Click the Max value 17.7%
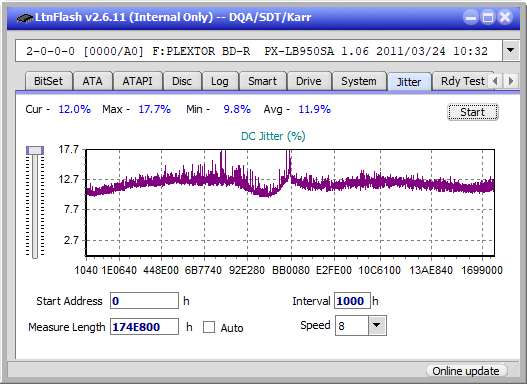 pos(155,109)
